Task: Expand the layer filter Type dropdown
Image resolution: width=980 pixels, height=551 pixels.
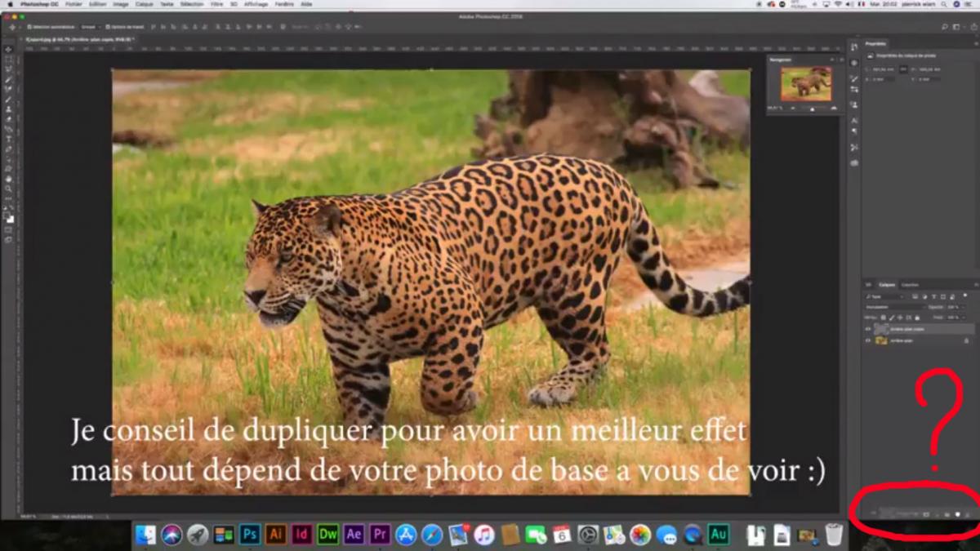Action: tap(886, 296)
